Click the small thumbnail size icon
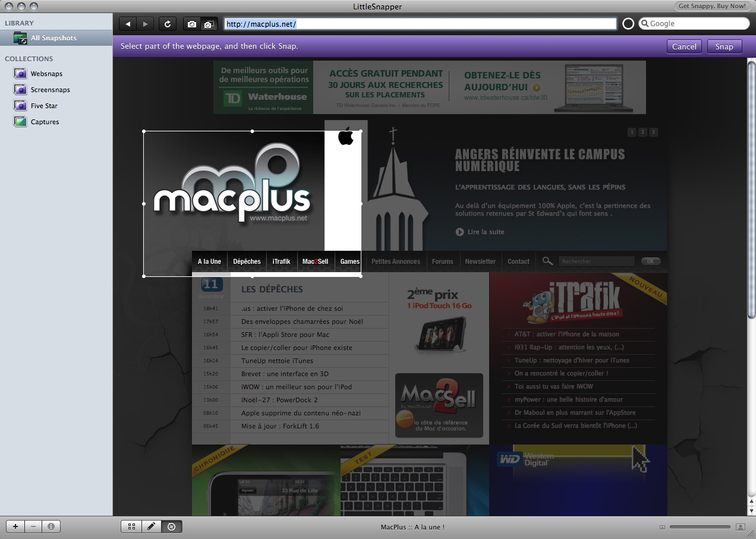 point(663,527)
